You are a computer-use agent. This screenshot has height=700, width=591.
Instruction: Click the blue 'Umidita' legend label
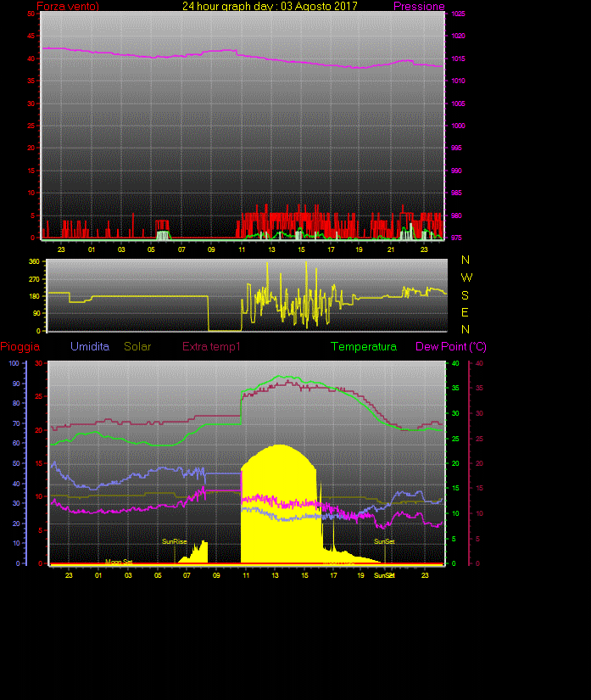pos(90,346)
